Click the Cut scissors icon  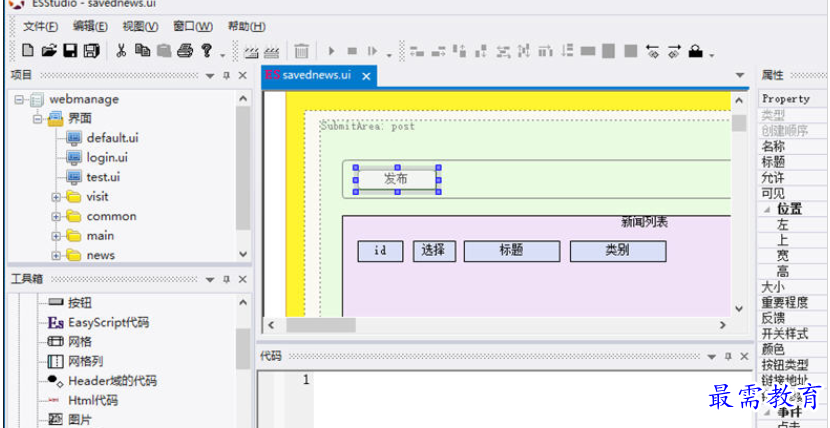(121, 51)
